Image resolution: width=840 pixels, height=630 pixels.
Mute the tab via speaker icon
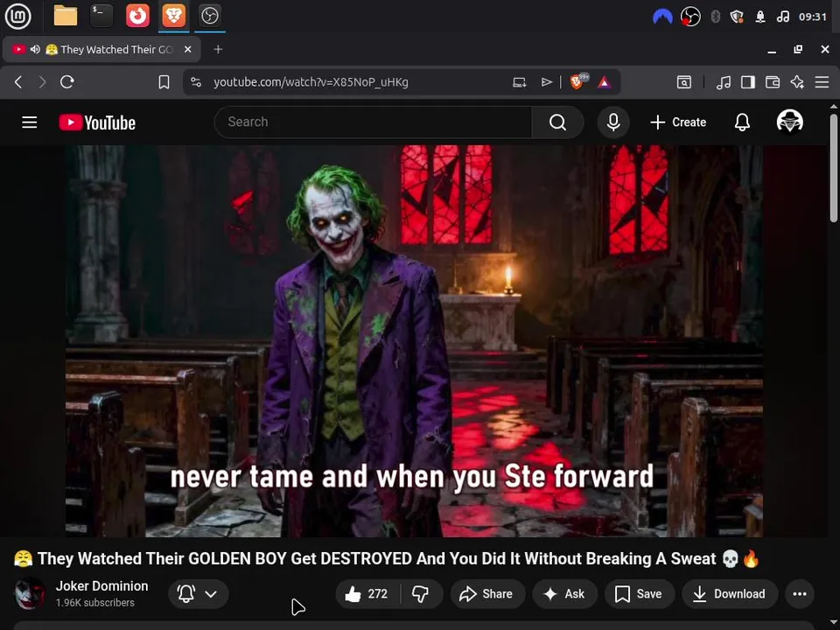(x=35, y=49)
